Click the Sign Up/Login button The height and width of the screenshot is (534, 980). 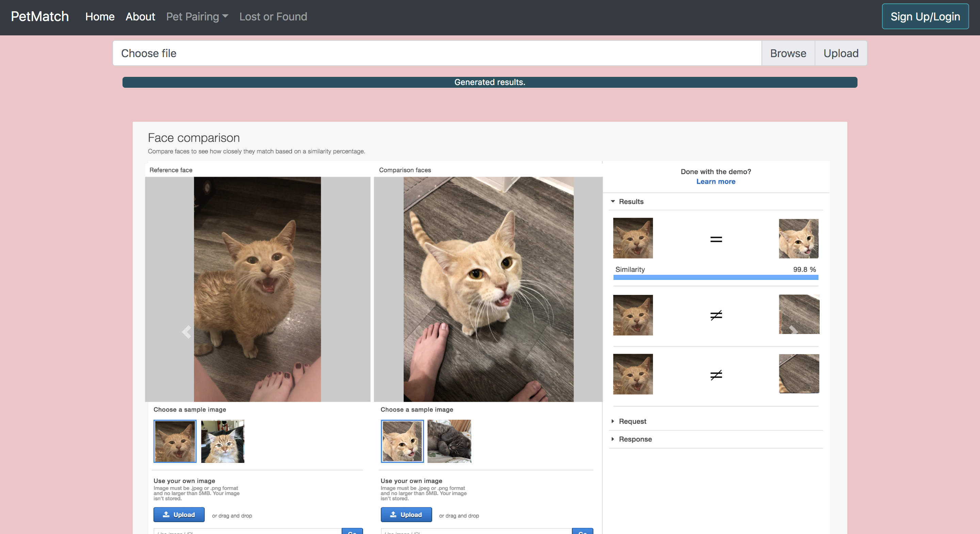tap(925, 17)
